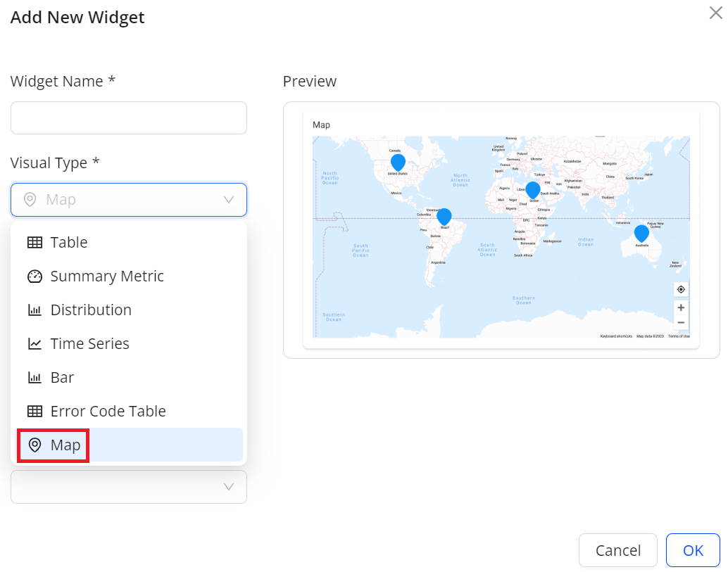Image resolution: width=728 pixels, height=572 pixels.
Task: Click the Widget Name text field
Action: pos(128,118)
